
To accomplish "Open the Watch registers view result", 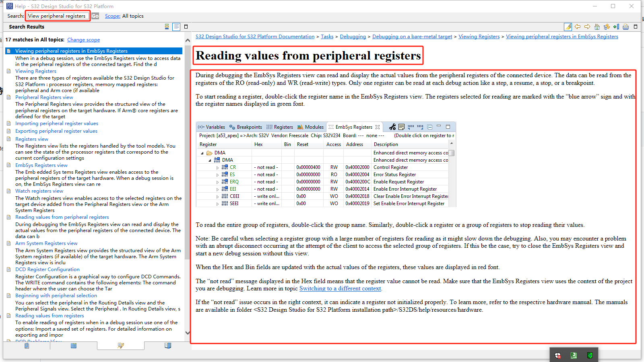I will click(x=39, y=191).
